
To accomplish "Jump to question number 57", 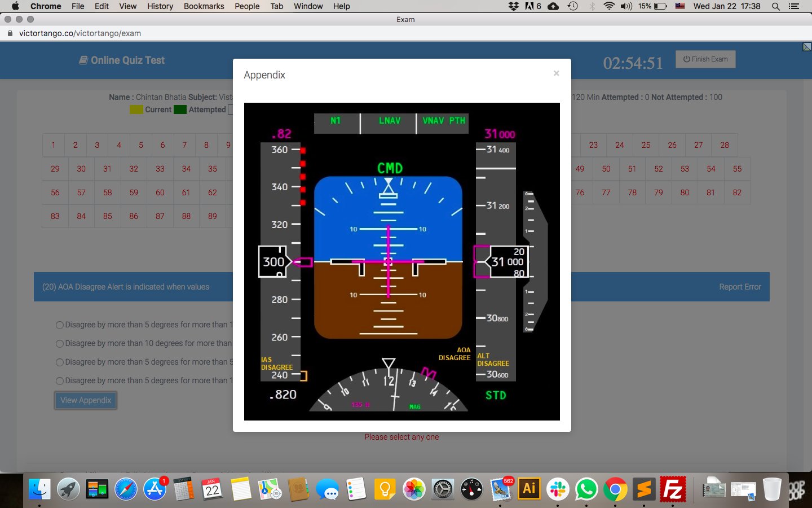I will [x=81, y=192].
